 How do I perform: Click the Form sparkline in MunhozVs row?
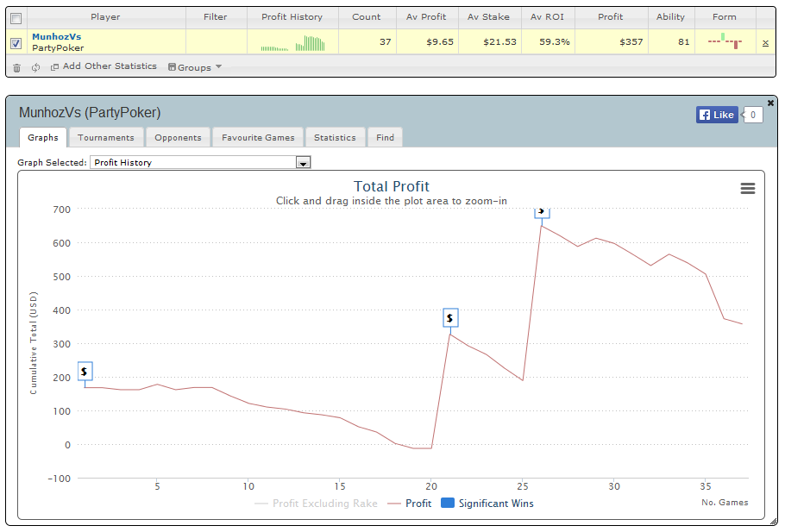(x=725, y=41)
